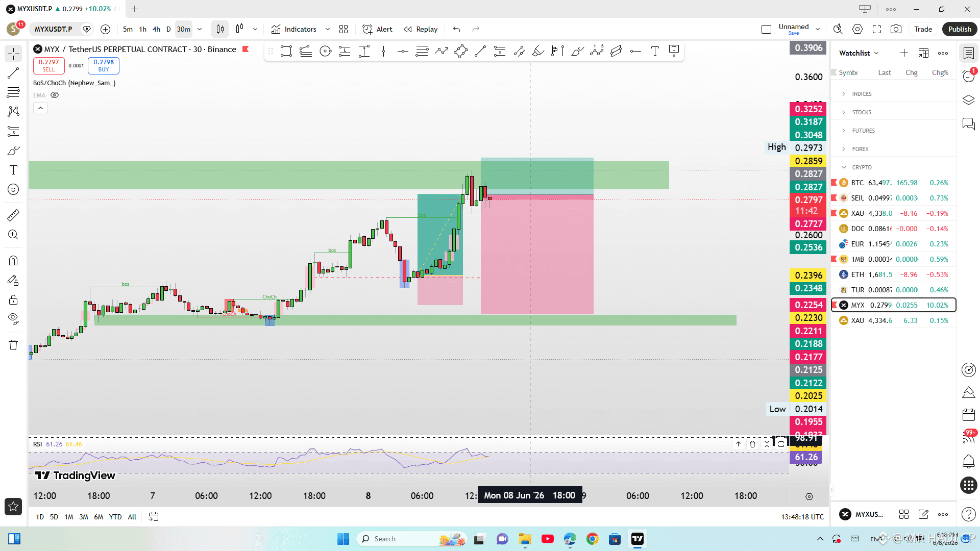Switch to the 1h timeframe
Image resolution: width=980 pixels, height=551 pixels.
coord(143,29)
